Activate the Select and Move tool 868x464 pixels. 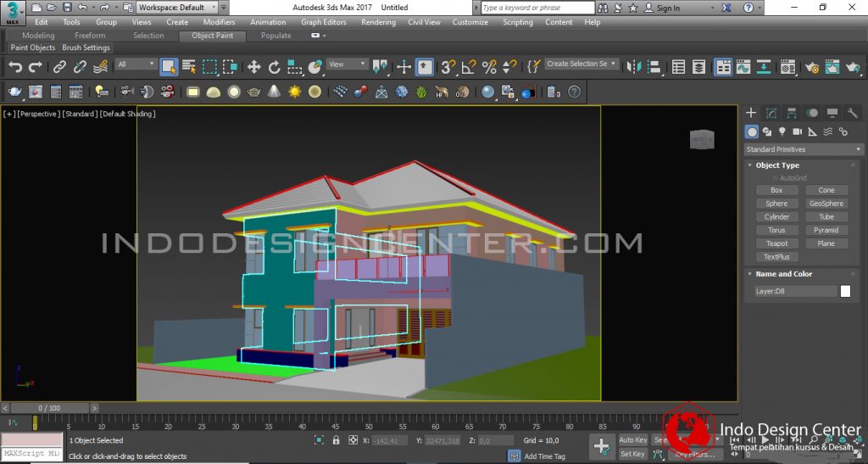point(253,67)
